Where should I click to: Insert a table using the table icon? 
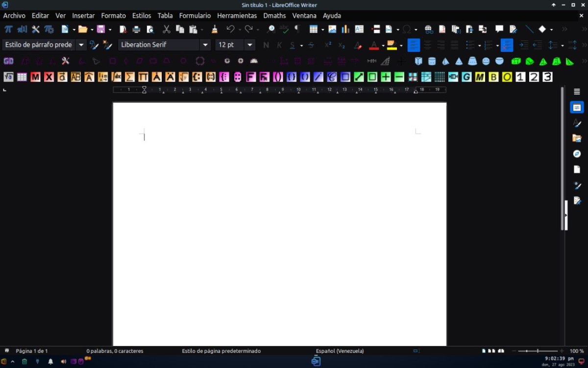(x=314, y=29)
